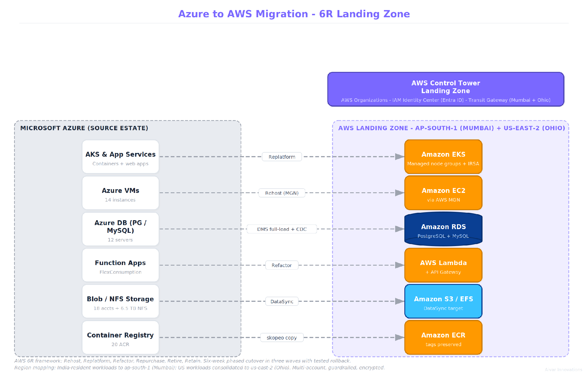
Task: Select the Azure VMs node
Action: point(120,193)
